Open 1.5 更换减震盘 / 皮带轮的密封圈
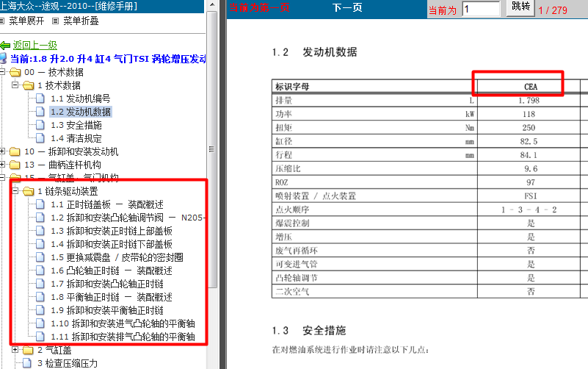The width and height of the screenshot is (588, 369). 117,257
